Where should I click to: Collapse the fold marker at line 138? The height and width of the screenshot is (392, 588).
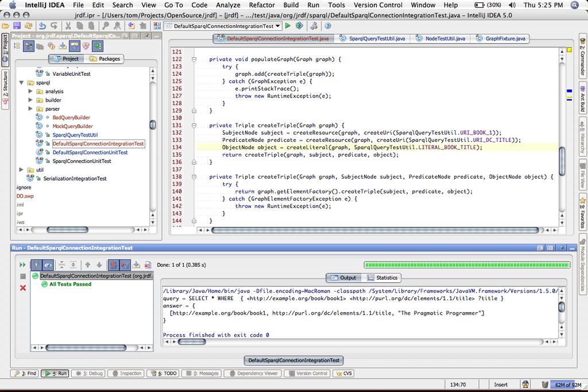click(x=194, y=177)
